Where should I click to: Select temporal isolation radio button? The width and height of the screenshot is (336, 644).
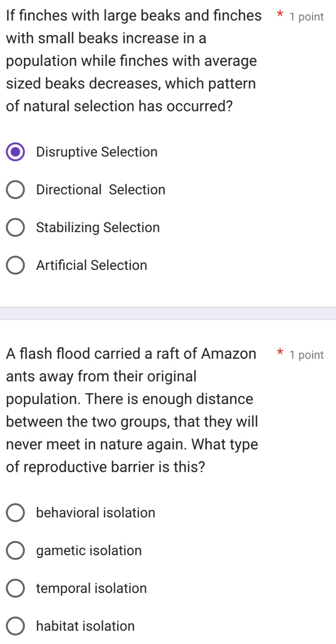15,588
